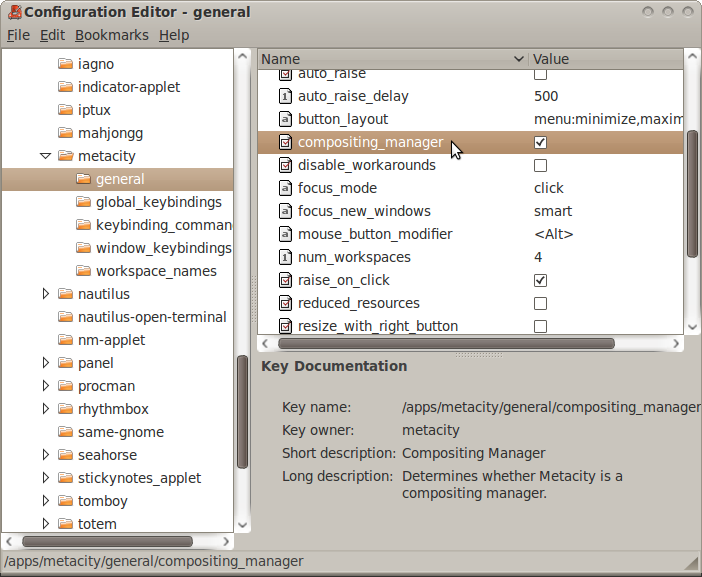
Task: Click the nautilus-open-terminal folder icon
Action: point(65,317)
